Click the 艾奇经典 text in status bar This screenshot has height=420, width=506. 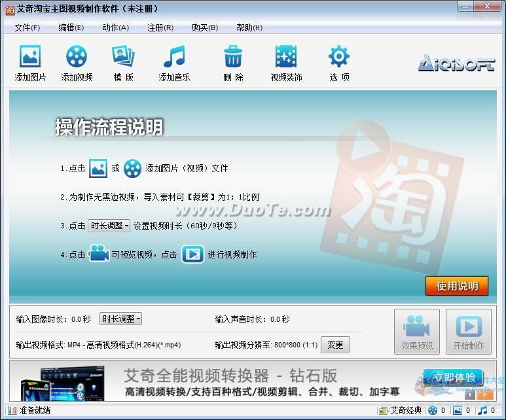406,410
